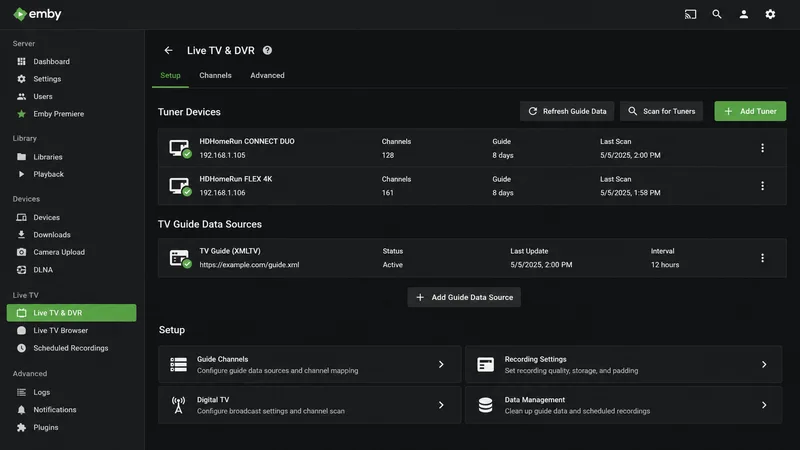
Task: Click the https://example.com/guide.xml URL
Action: pyautogui.click(x=249, y=265)
